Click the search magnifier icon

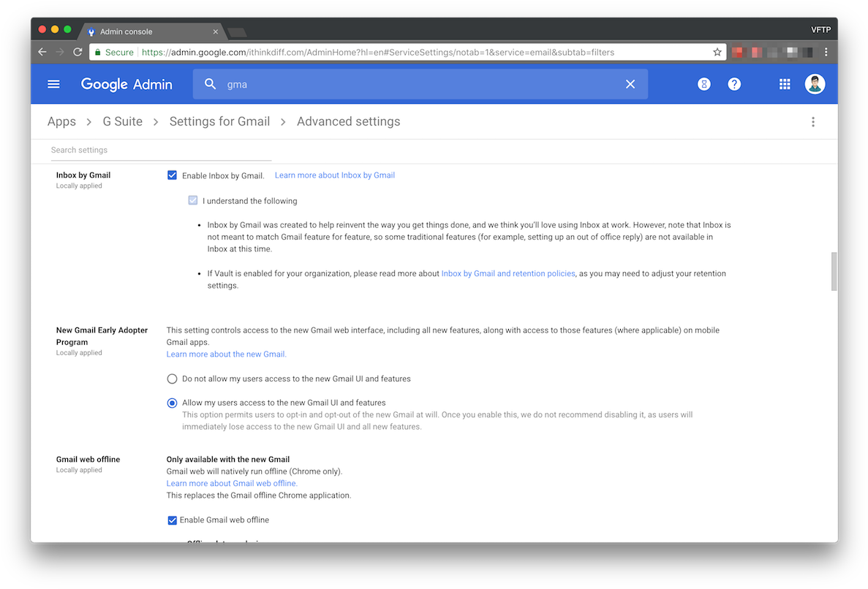[x=210, y=84]
